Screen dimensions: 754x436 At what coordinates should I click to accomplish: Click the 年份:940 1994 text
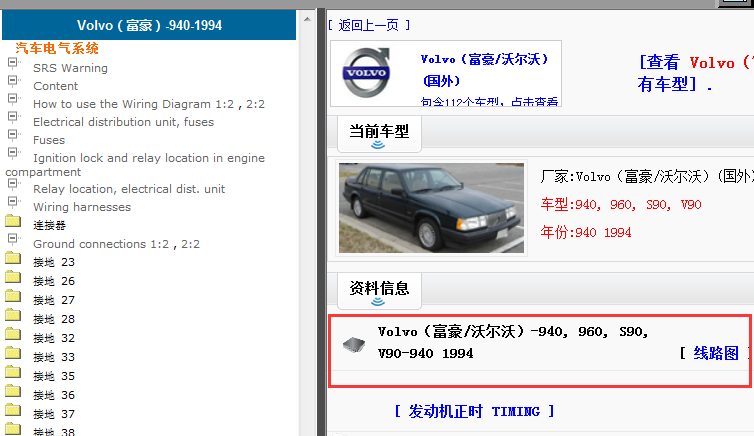(x=586, y=233)
